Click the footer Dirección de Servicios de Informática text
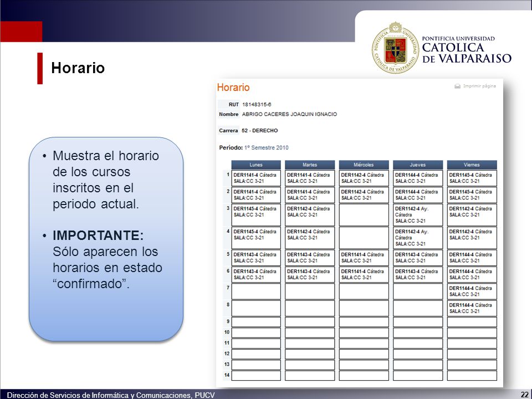 [x=111, y=395]
